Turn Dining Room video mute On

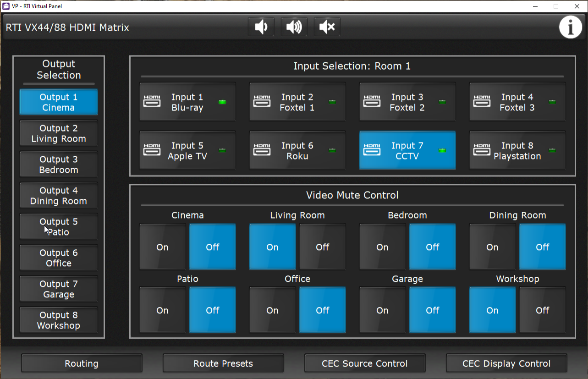pos(493,247)
